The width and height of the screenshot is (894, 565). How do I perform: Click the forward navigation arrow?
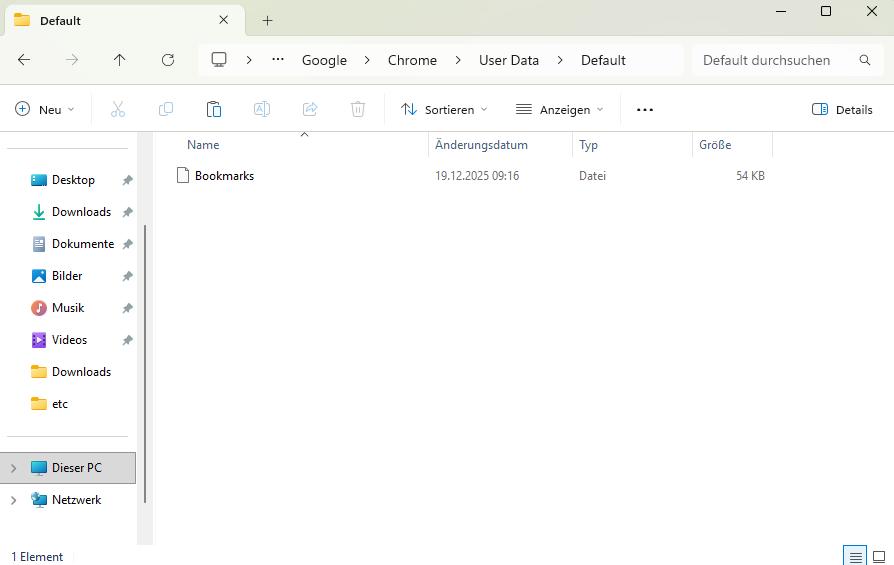(72, 60)
